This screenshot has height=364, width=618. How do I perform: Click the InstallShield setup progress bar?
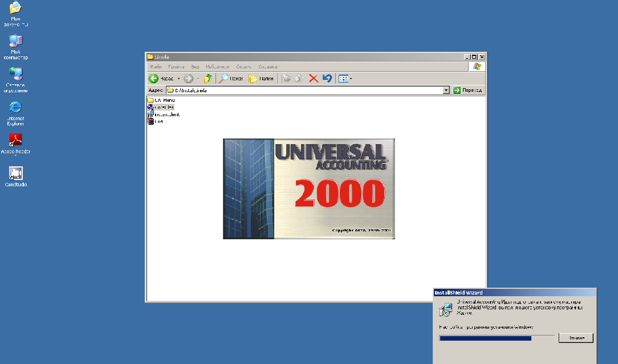pyautogui.click(x=497, y=338)
